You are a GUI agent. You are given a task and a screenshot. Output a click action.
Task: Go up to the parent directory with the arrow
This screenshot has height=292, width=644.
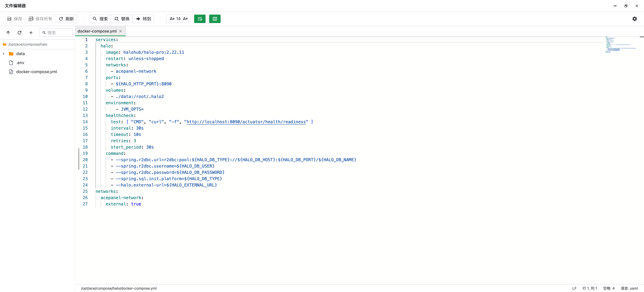pos(8,33)
